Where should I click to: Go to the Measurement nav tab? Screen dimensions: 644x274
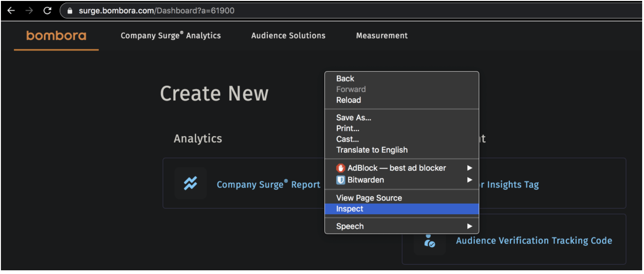click(382, 36)
